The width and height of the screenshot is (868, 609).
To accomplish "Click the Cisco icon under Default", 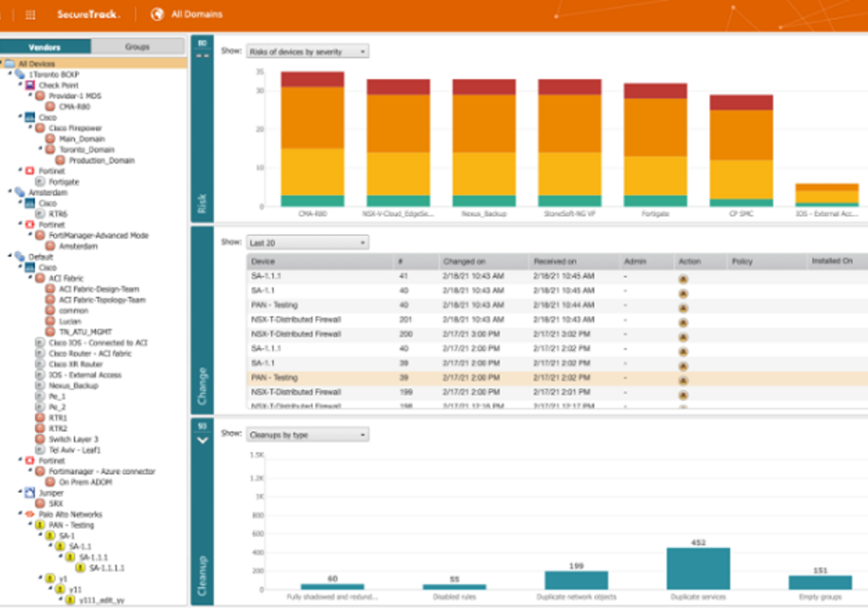I will coord(31,267).
